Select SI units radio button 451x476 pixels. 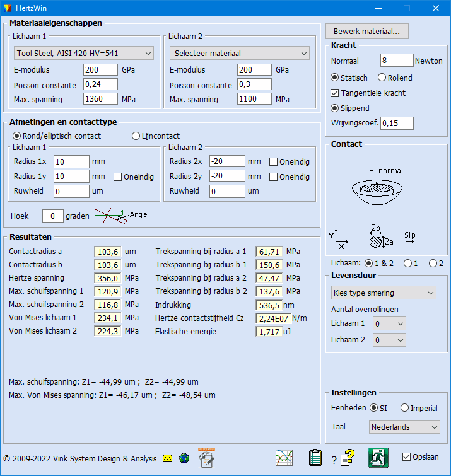point(373,408)
